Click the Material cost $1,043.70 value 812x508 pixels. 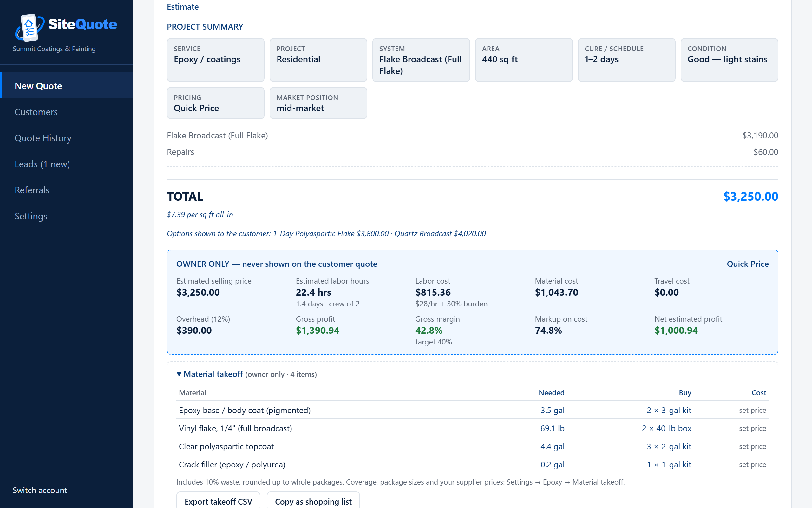(556, 292)
